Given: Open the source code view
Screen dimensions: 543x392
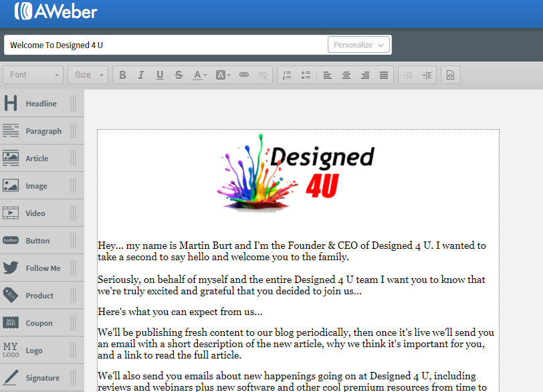Looking at the screenshot, I should pyautogui.click(x=450, y=75).
